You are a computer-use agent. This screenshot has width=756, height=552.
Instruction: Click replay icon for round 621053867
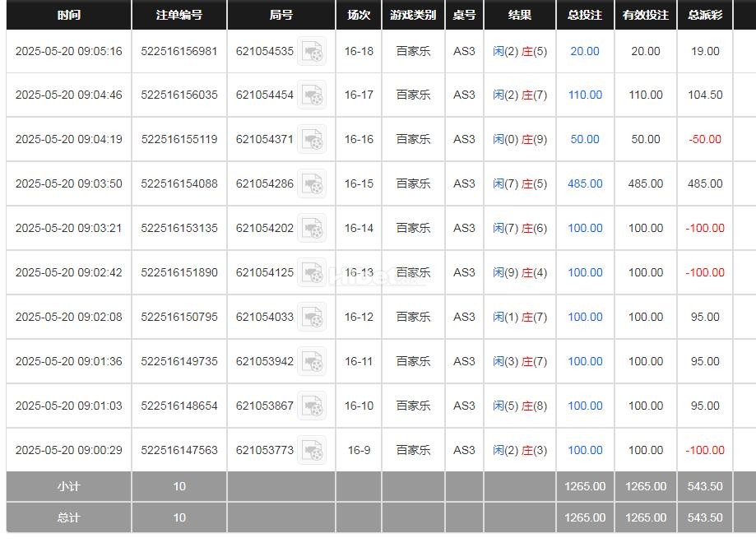(x=312, y=406)
